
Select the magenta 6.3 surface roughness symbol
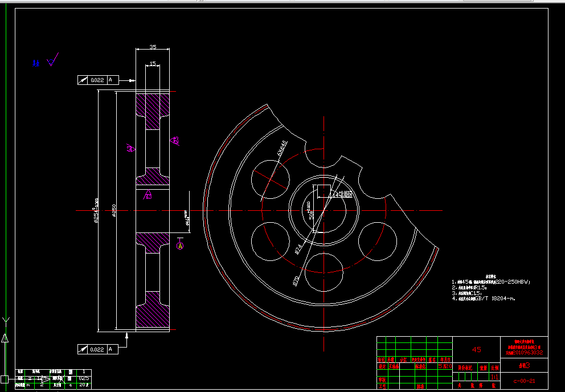pos(148,195)
